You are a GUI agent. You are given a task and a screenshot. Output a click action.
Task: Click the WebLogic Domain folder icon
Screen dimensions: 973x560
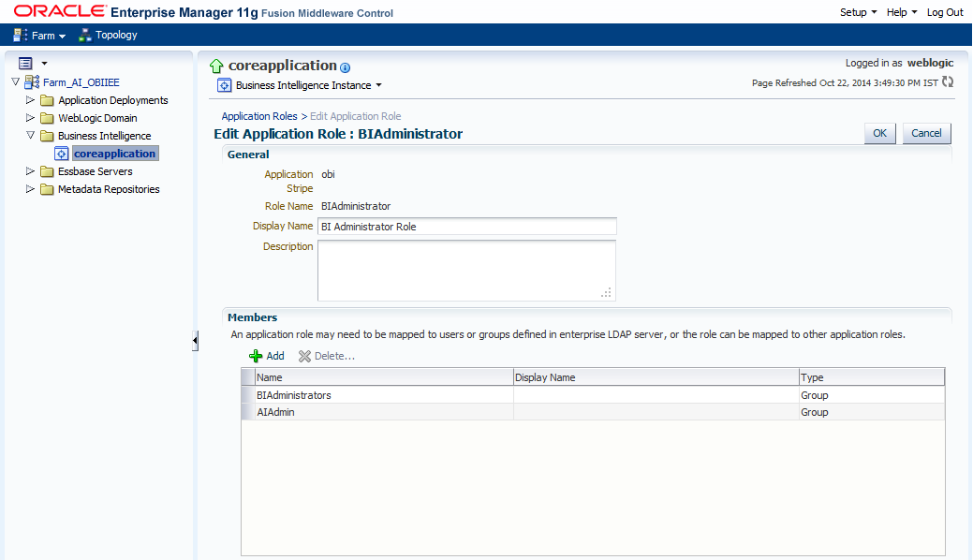[x=47, y=118]
